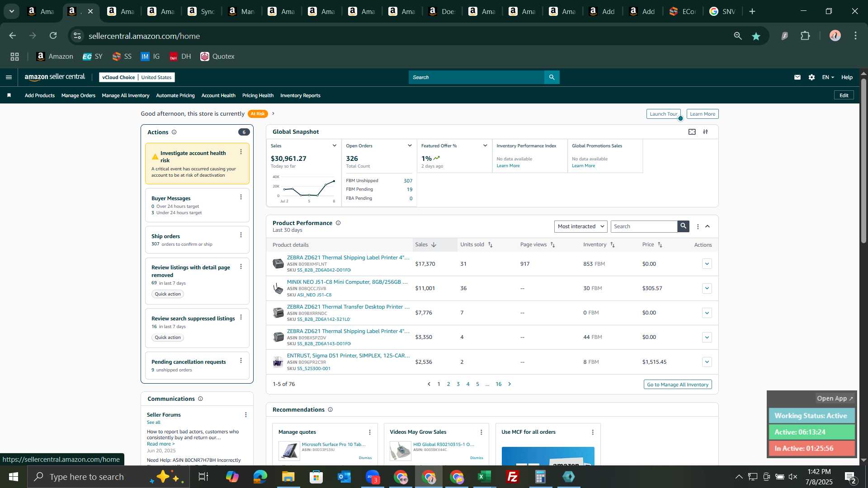868x488 pixels.
Task: Open Manage All Inventory menu item
Action: pyautogui.click(x=126, y=95)
